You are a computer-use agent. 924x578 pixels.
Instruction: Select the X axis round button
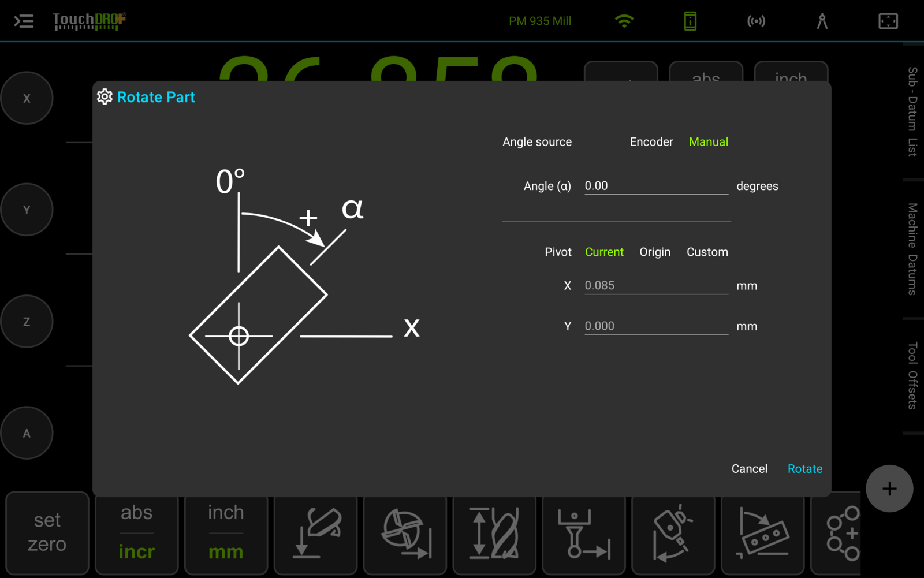(x=27, y=98)
